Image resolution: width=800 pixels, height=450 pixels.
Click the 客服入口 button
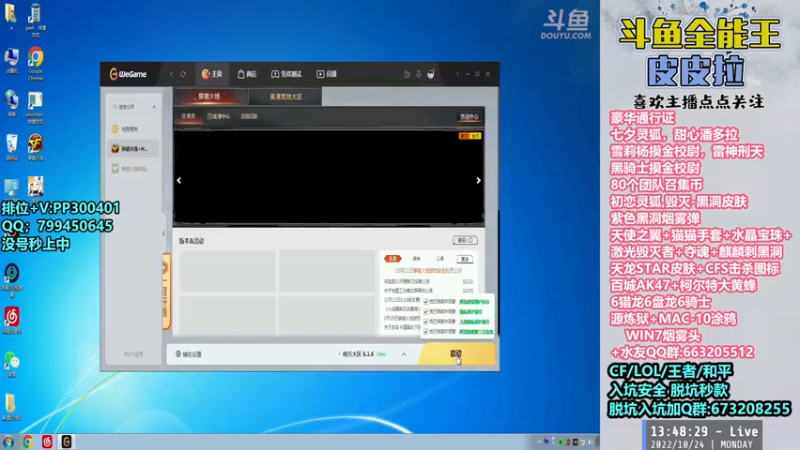click(x=465, y=240)
